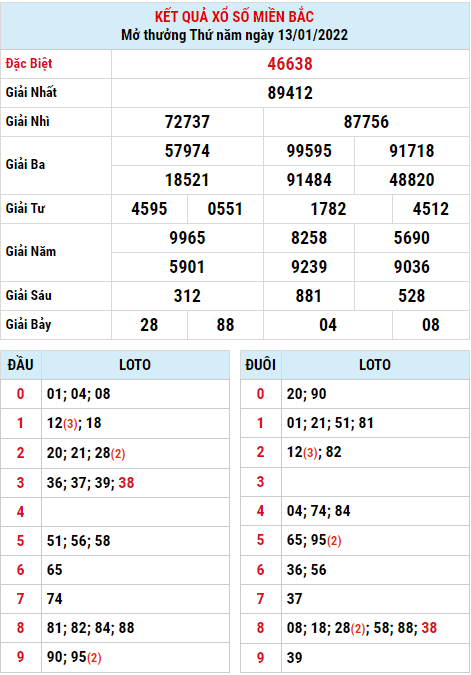The image size is (471, 675).
Task: Click the ĐUÔI column header
Action: [x=260, y=365]
